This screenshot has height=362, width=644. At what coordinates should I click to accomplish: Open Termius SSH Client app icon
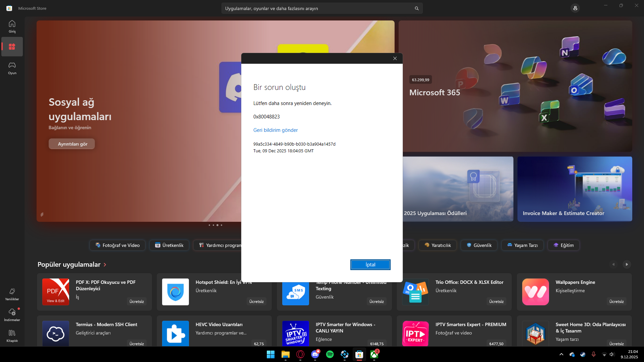coord(56,334)
